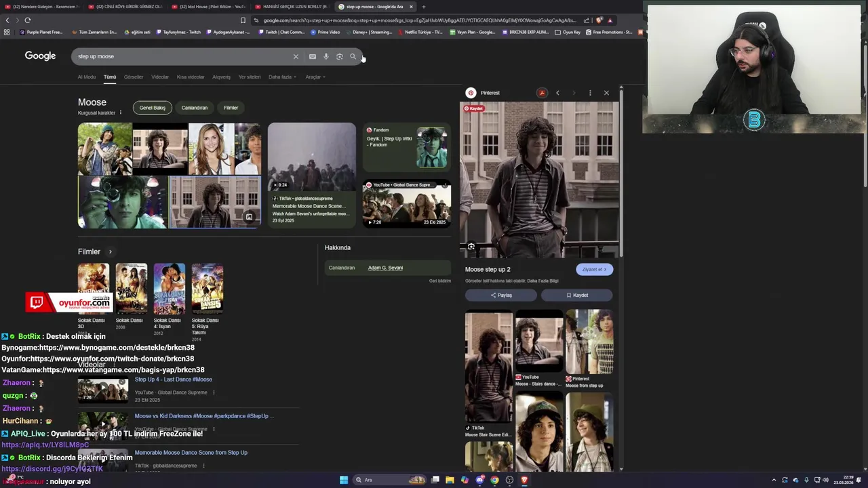Switch to the Alışveriş tab
The image size is (868, 488).
pos(222,77)
